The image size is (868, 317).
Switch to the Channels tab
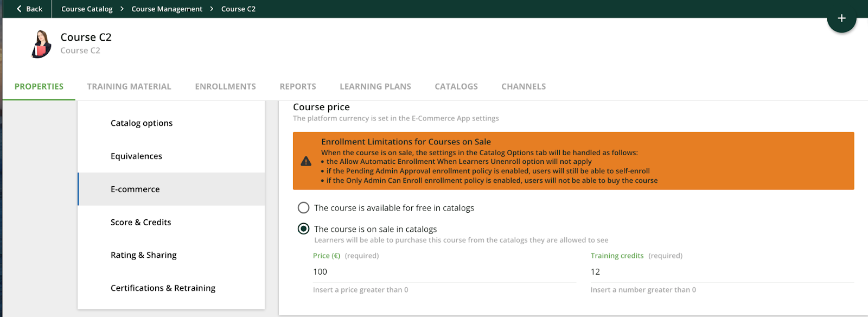(524, 86)
